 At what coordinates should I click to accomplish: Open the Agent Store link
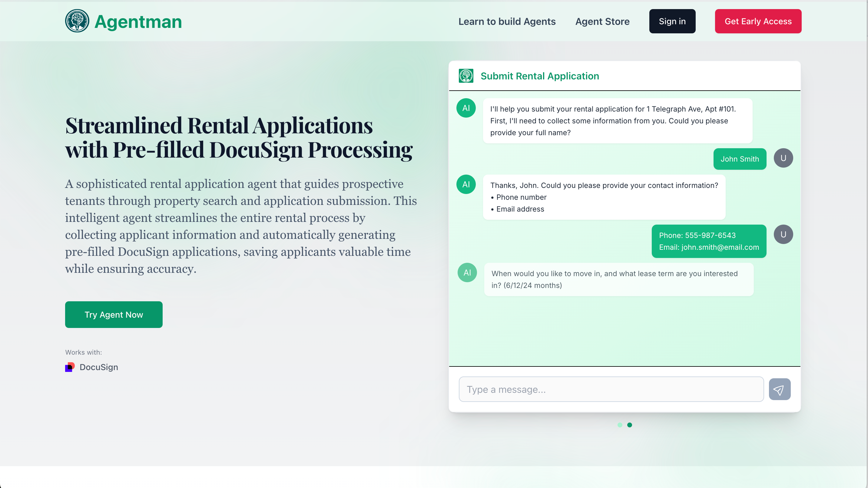602,21
